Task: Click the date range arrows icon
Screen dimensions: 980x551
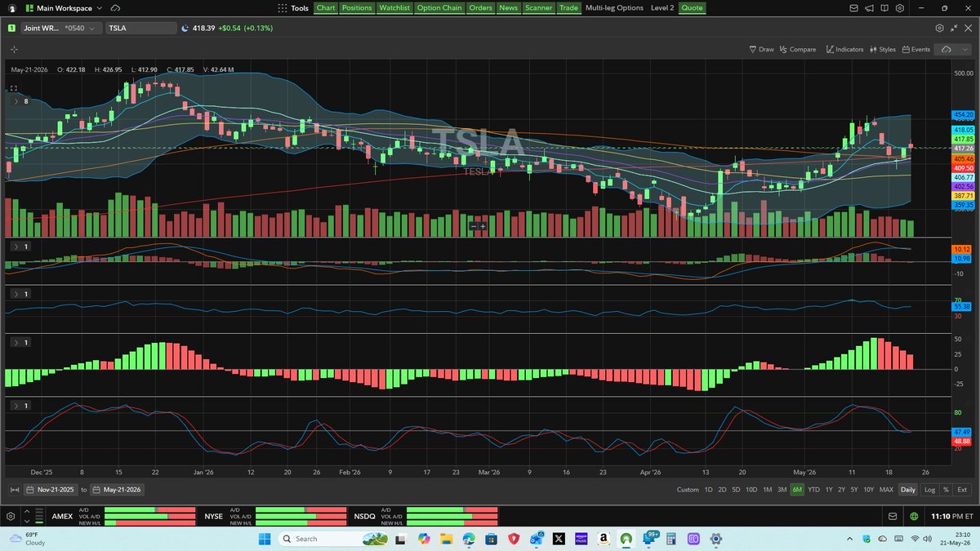Action: pyautogui.click(x=14, y=490)
